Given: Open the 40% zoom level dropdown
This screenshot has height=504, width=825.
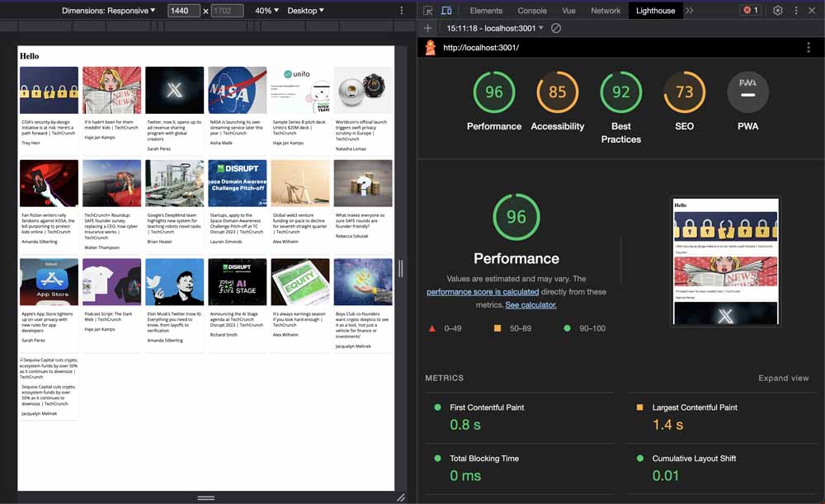Looking at the screenshot, I should coord(265,10).
